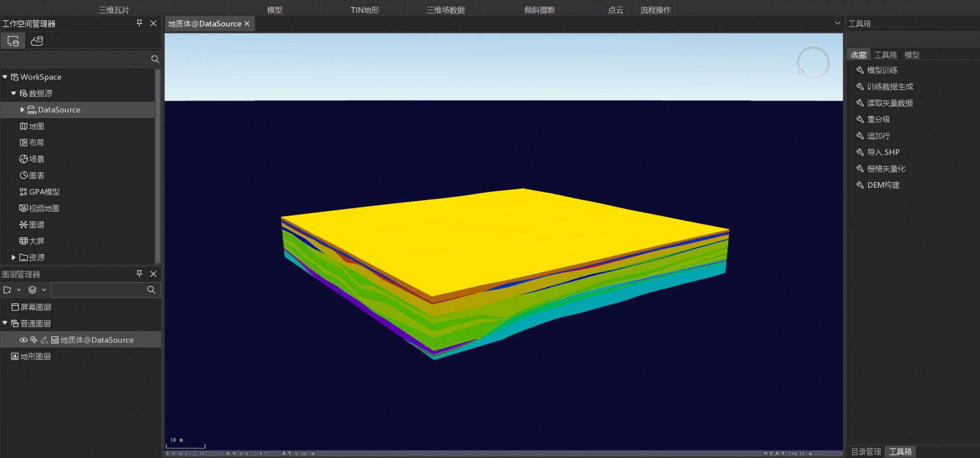The width and height of the screenshot is (980, 458).
Task: Expand the 资源 folder node
Action: (13, 257)
